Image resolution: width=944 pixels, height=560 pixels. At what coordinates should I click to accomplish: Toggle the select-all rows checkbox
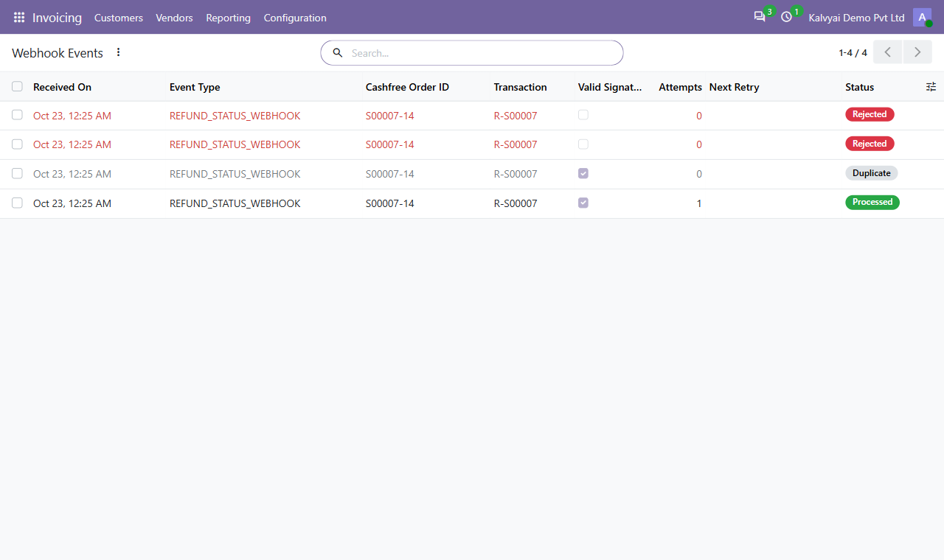click(x=17, y=86)
